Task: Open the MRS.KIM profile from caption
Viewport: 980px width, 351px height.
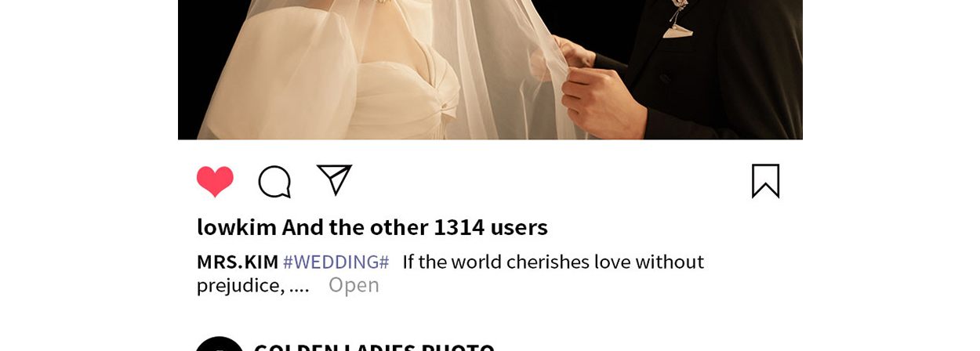Action: tap(238, 262)
